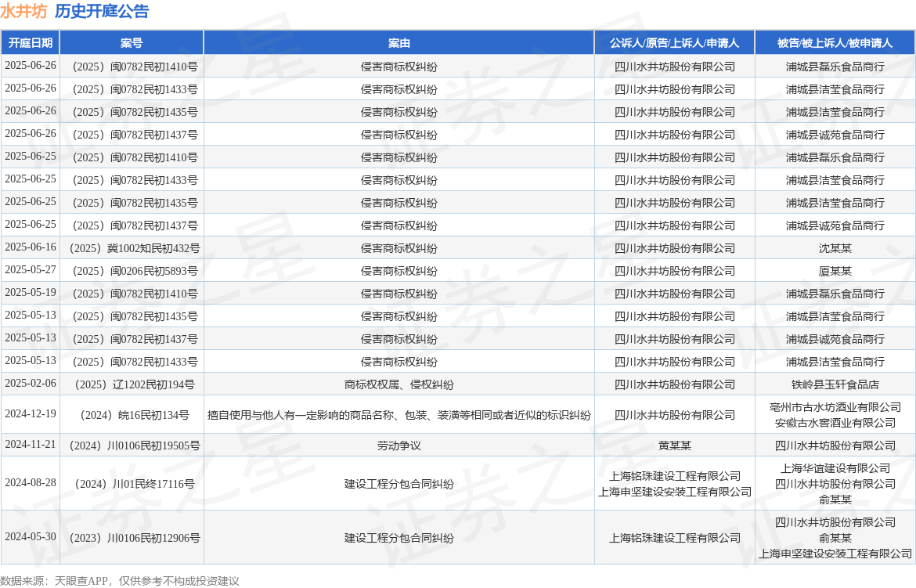
Task: Click 闽0782民初1437号 in the 2025-06-26 row
Action: click(x=134, y=135)
